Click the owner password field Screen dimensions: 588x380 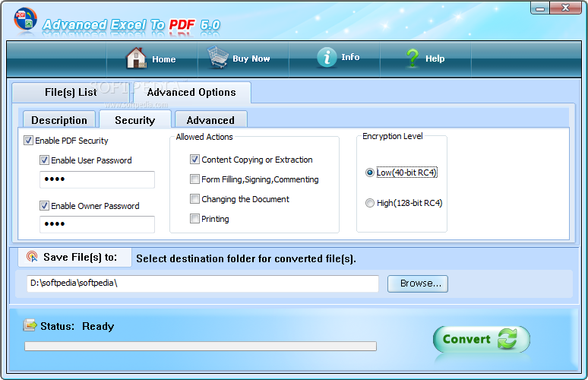97,224
